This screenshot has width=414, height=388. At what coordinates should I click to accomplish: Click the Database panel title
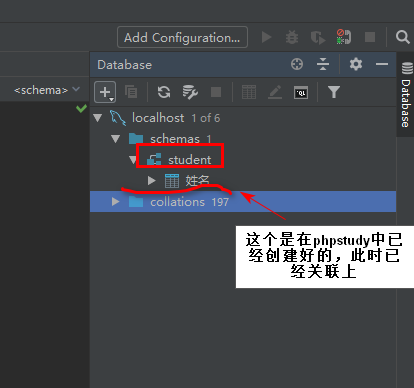(124, 65)
